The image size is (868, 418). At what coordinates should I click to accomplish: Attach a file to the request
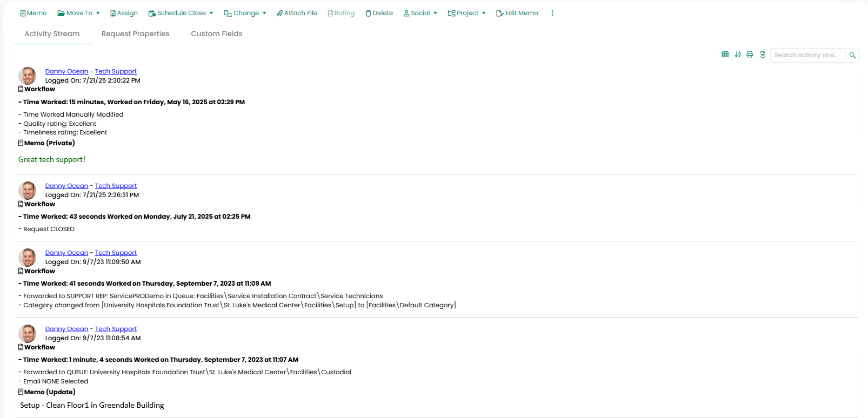click(x=297, y=13)
